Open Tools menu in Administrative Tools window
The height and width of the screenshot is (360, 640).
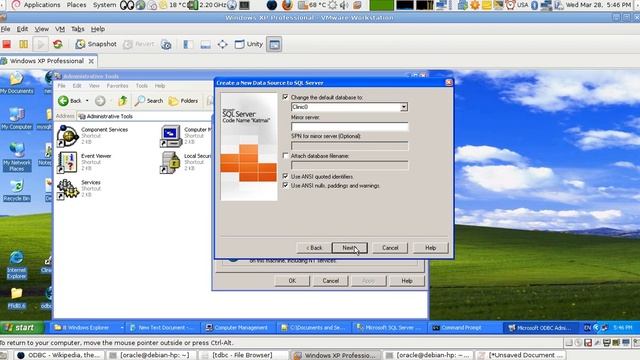[x=142, y=86]
